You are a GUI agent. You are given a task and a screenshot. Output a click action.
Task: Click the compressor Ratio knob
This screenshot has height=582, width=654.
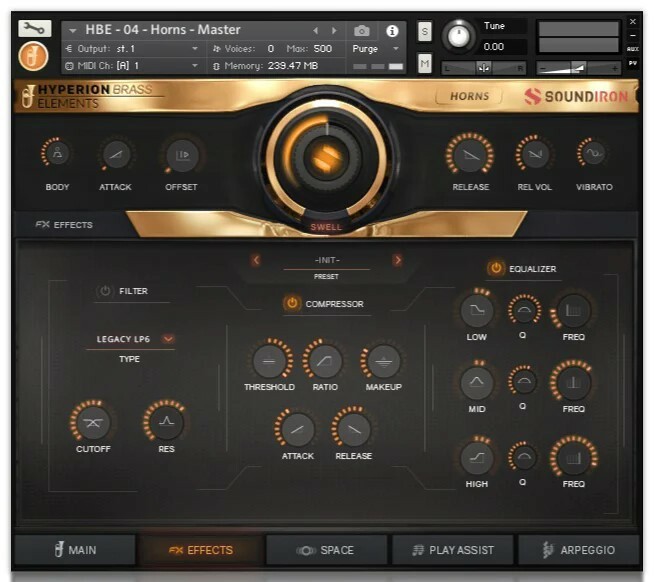325,360
